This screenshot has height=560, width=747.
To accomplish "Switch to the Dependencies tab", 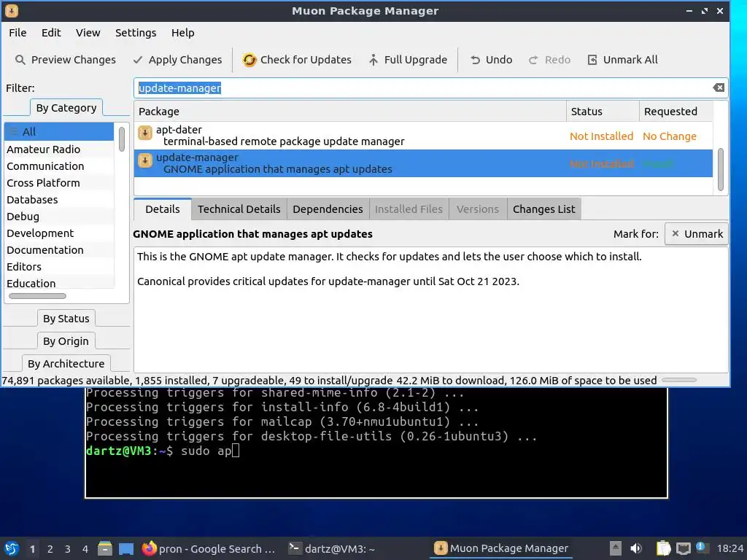I will 328,209.
